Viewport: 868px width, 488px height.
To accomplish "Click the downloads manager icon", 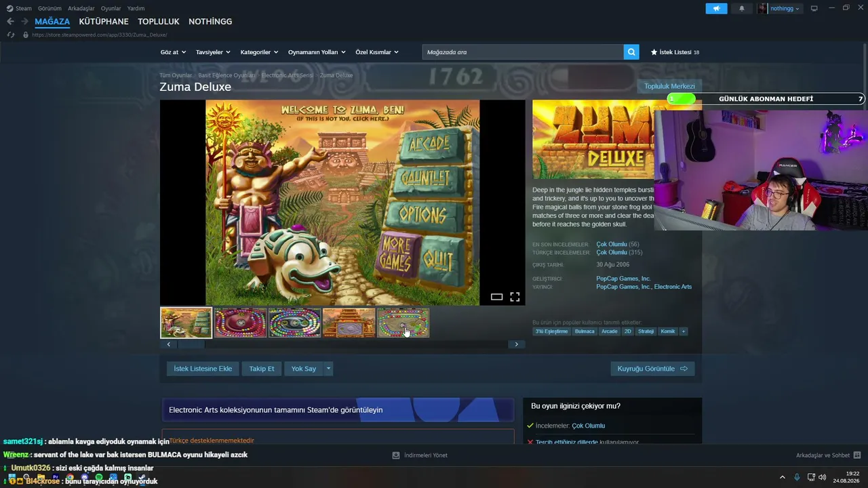I will (x=396, y=455).
